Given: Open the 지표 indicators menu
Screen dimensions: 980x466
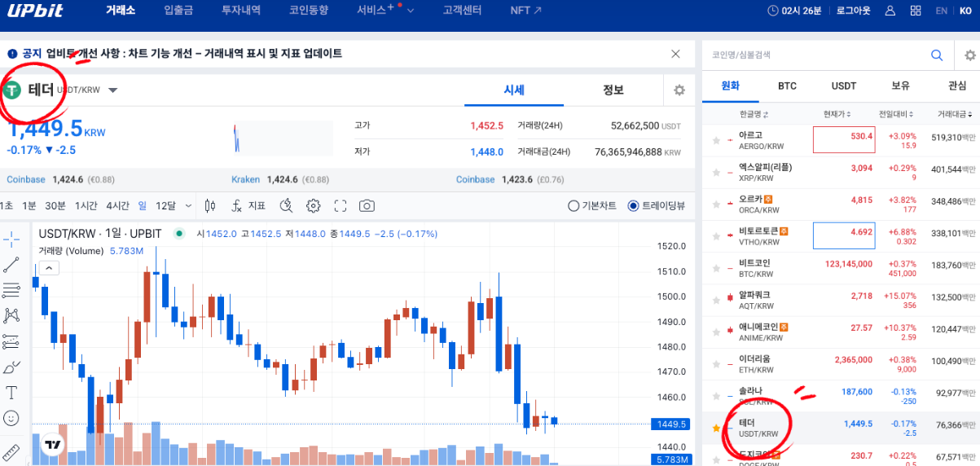Looking at the screenshot, I should click(x=248, y=206).
